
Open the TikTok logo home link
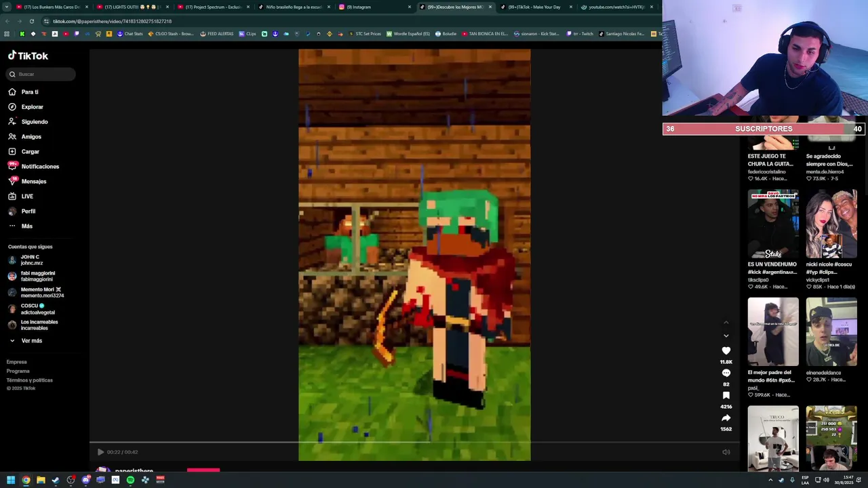[28, 56]
